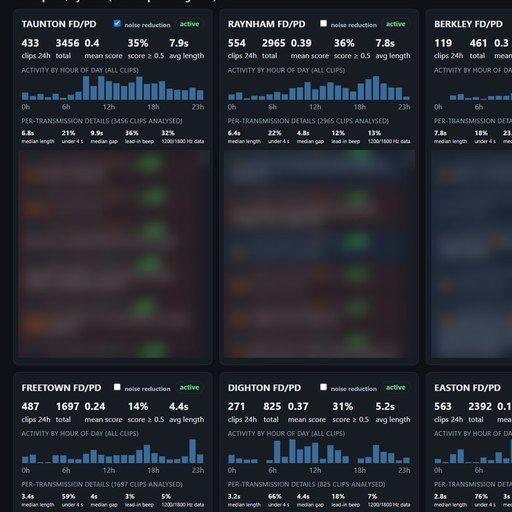Screen dimensions: 512x512
Task: Click Freetown's 0.24 mean score
Action: pyautogui.click(x=95, y=407)
